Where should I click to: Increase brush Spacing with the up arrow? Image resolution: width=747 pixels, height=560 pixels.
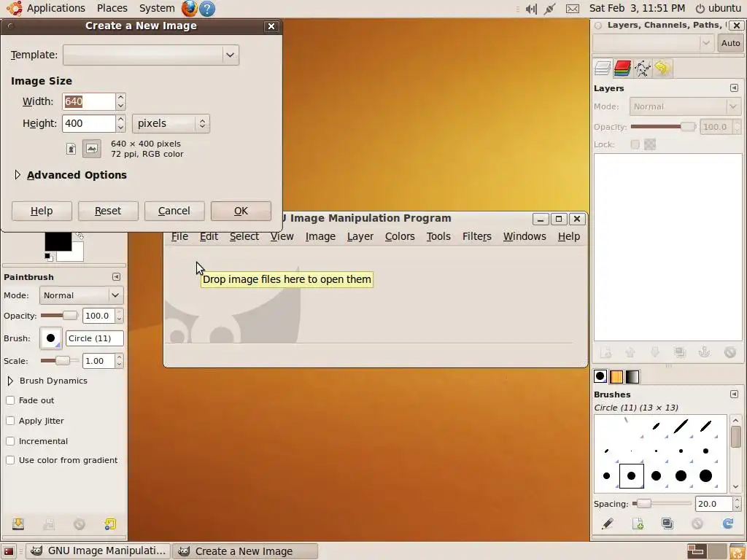(x=737, y=500)
